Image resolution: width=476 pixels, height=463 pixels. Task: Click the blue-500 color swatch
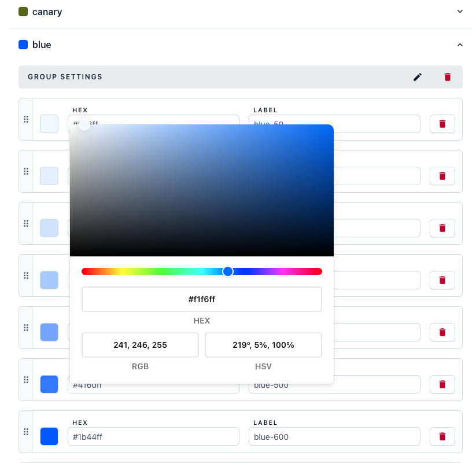[49, 384]
